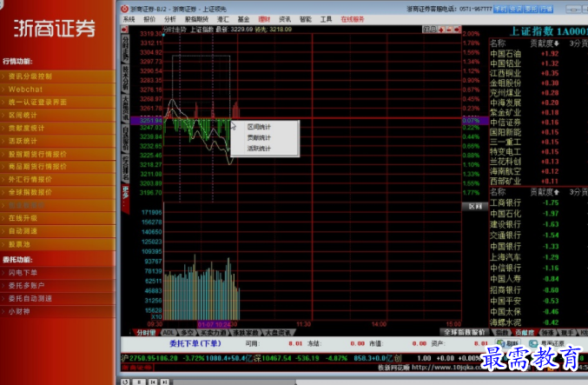This screenshot has width=588, height=385.
Task: Open 小财神 in the sidebar
Action: 57,311
